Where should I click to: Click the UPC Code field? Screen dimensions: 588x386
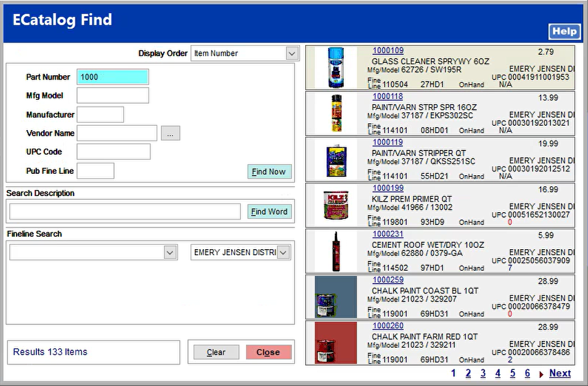tap(113, 152)
